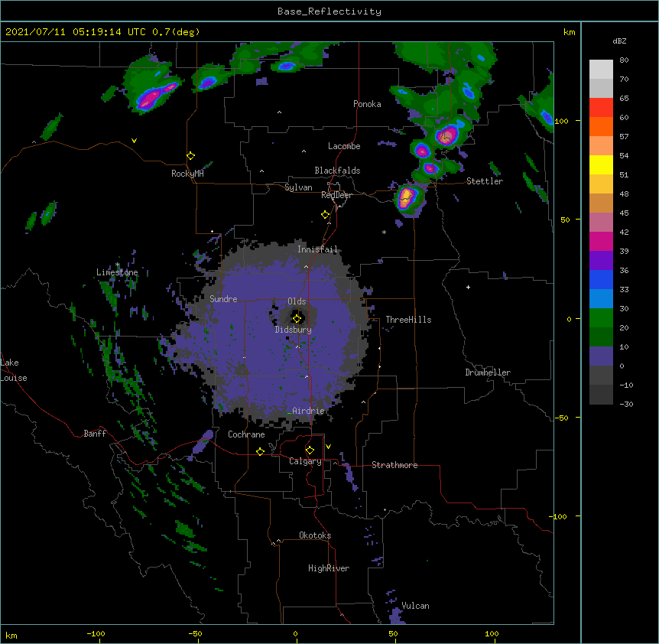Click the dBZ legend heading

click(x=619, y=41)
